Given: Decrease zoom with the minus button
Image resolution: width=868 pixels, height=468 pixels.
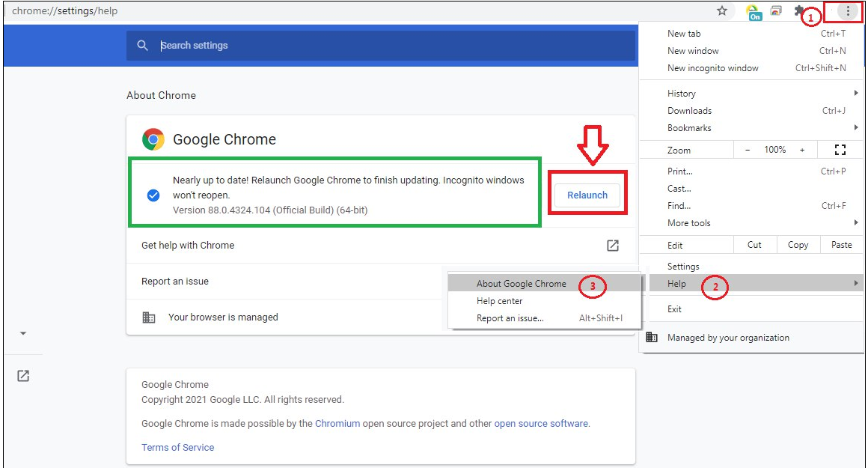Looking at the screenshot, I should [x=748, y=150].
